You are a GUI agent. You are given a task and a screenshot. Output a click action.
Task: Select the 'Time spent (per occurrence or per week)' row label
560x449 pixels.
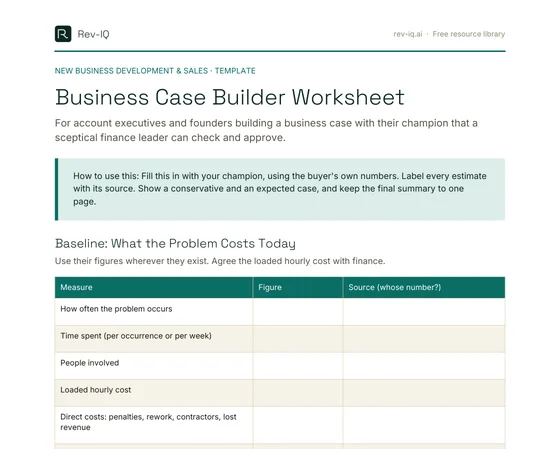(x=136, y=336)
